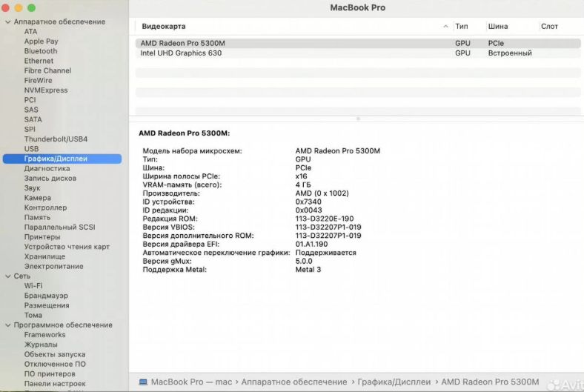Select ATA in the sidebar
This screenshot has height=392, width=584.
[x=30, y=32]
